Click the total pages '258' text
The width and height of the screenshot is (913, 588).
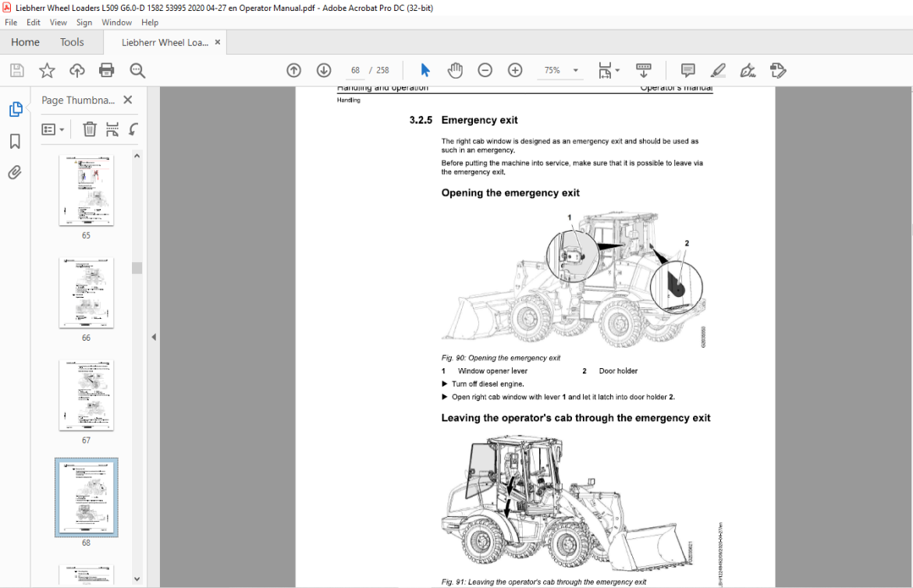point(382,70)
